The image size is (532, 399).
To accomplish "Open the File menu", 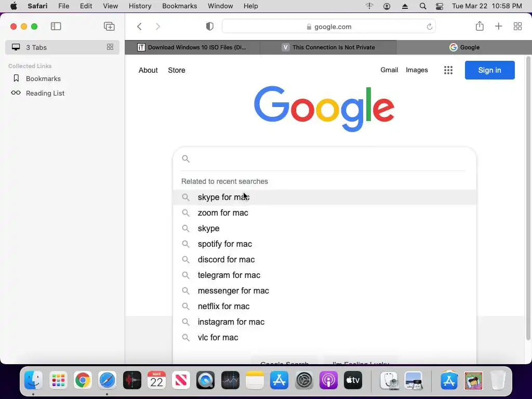I will pos(64,6).
